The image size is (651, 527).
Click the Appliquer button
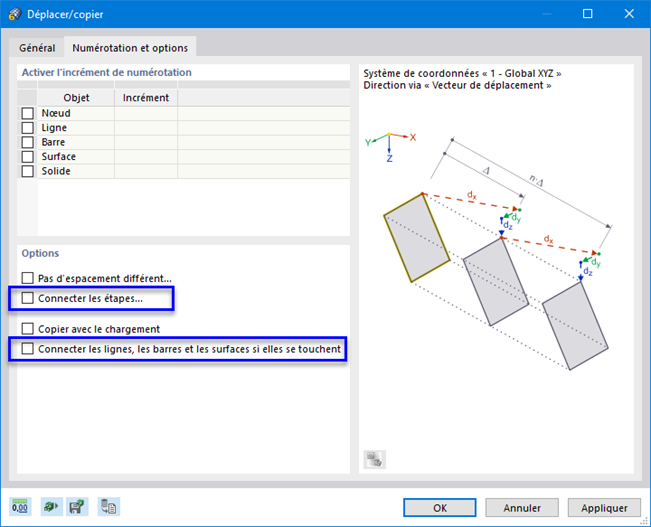tap(604, 507)
